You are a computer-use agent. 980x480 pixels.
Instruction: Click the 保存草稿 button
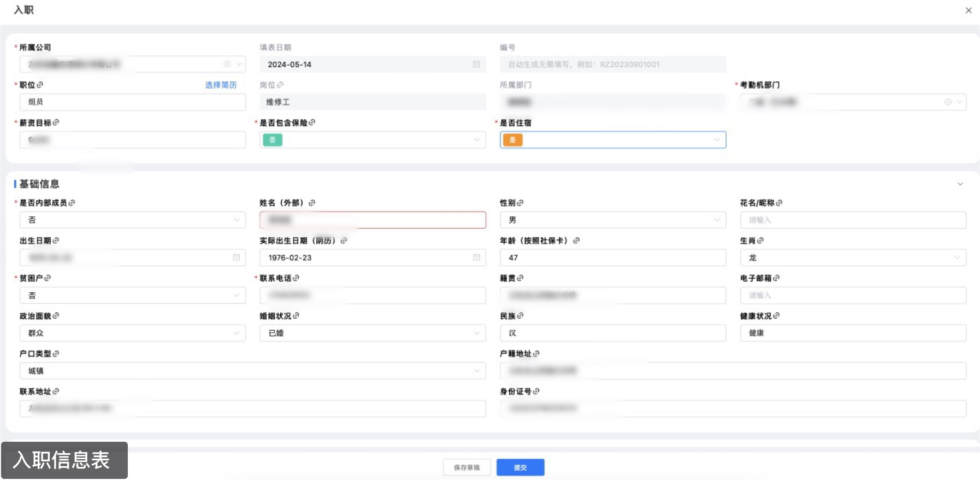click(x=467, y=467)
